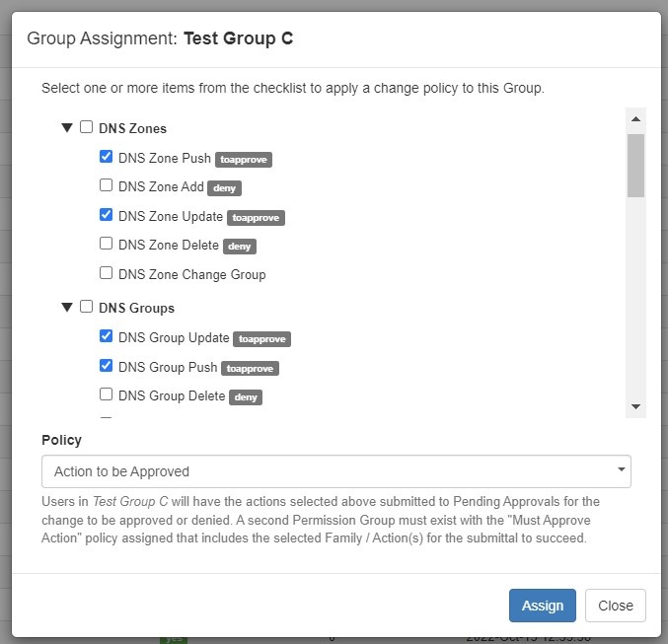Untick DNS Group Push checkbox
This screenshot has height=644, width=668.
tap(106, 366)
